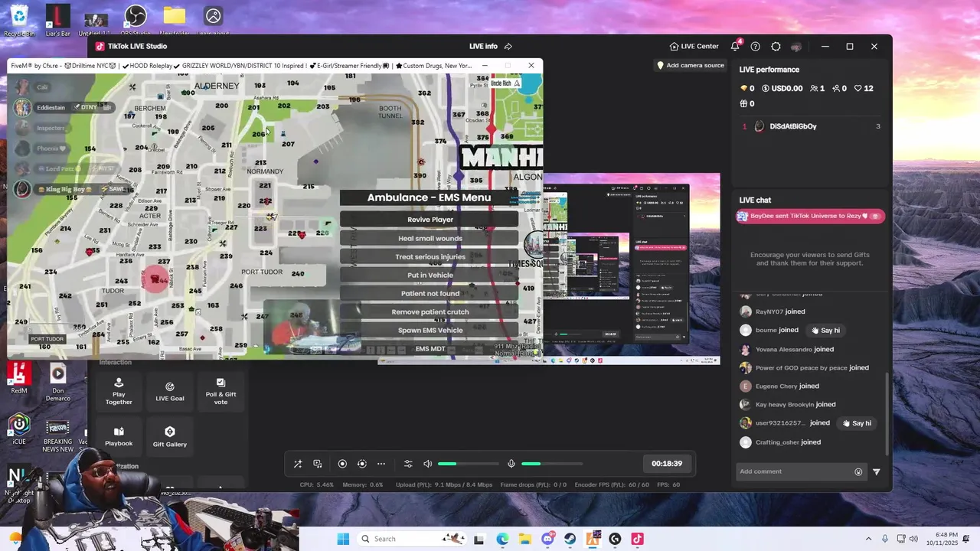
Task: Expand the system tray hidden icons chevron
Action: click(x=868, y=539)
